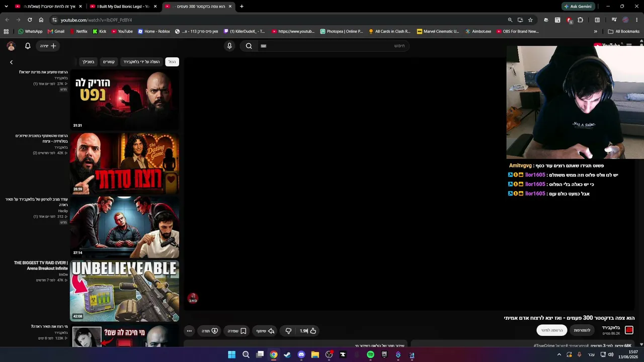Select the 'קשורים' filter chip
Viewport: 644px width, 362px height.
109,62
